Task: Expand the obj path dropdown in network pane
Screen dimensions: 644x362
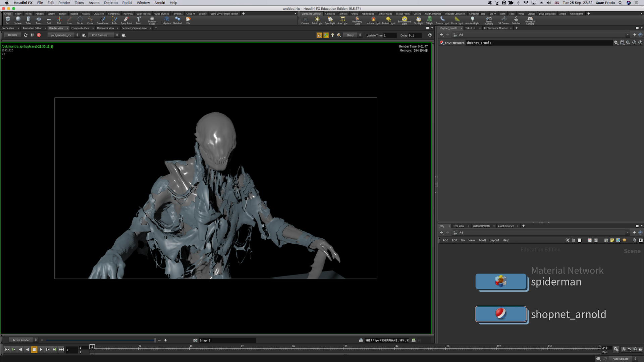Action: (x=628, y=232)
